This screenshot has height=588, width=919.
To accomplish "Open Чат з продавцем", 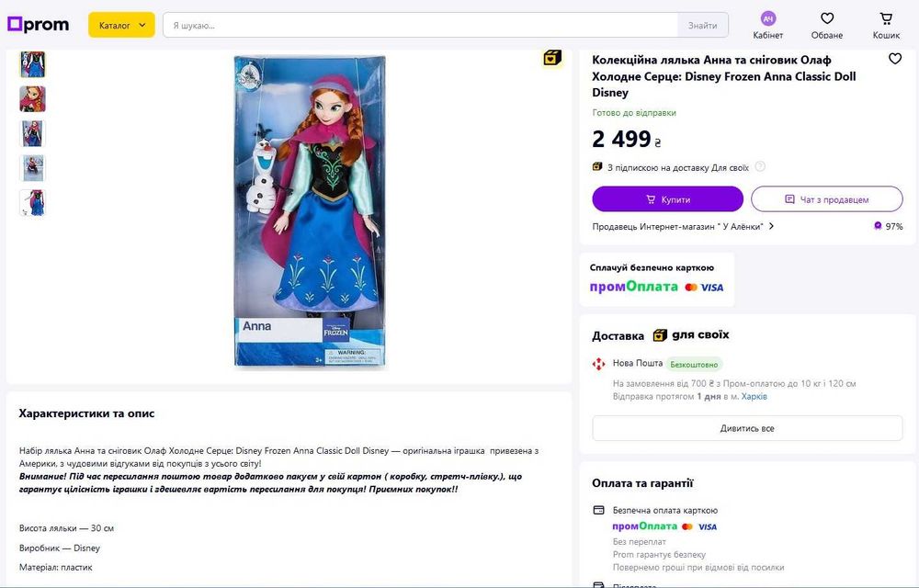I will click(827, 199).
